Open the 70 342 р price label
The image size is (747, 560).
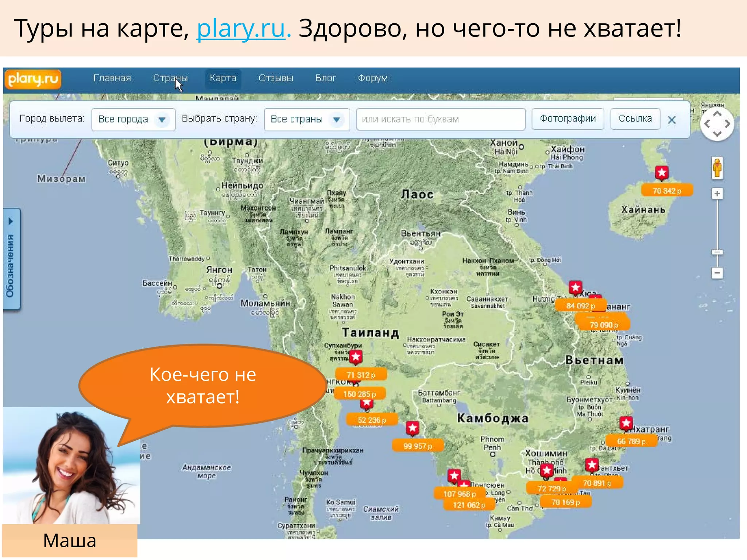point(667,191)
